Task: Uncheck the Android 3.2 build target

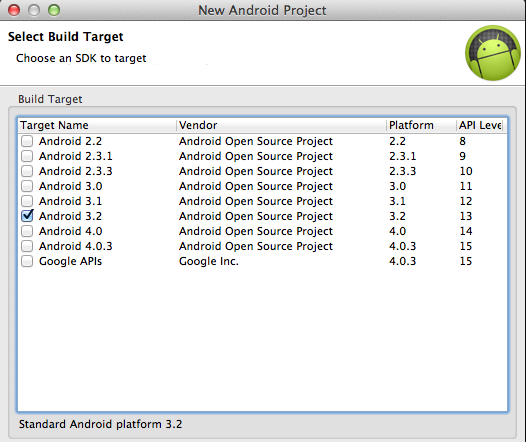Action: tap(27, 216)
